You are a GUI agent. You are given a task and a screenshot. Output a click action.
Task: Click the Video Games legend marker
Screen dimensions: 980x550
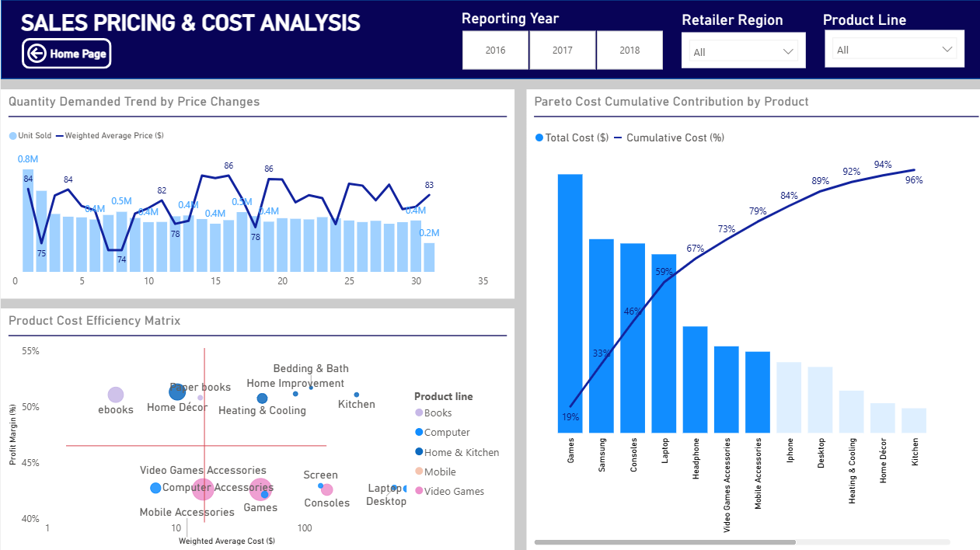click(x=419, y=491)
